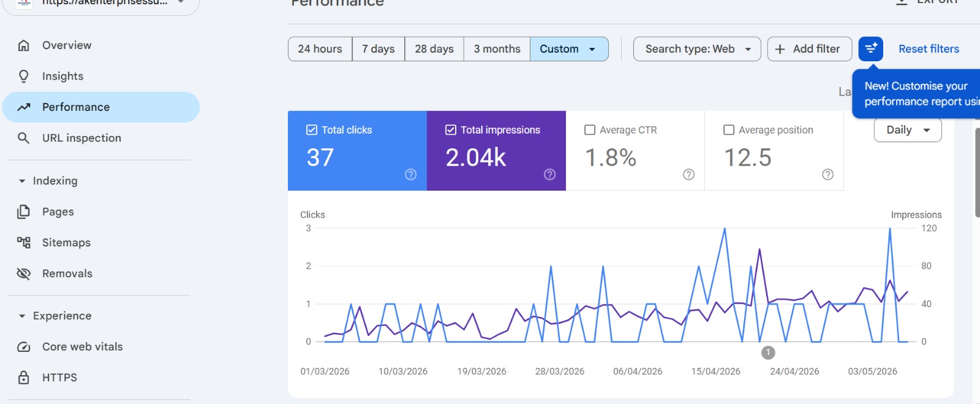This screenshot has height=404, width=980.
Task: Click the 01/03/2026 axis date label
Action: (325, 372)
